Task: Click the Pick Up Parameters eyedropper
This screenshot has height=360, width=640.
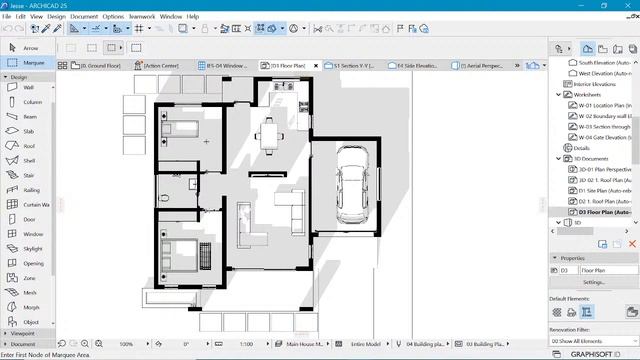Action: (x=46, y=29)
